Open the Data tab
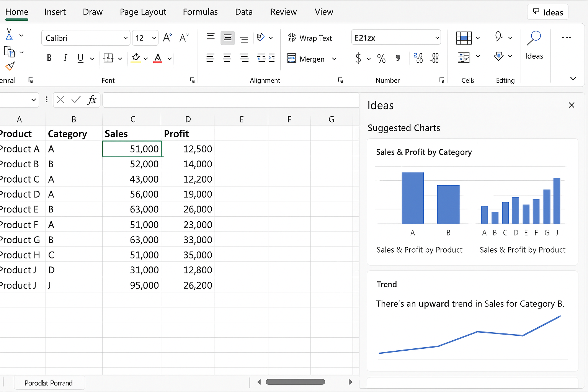Viewport: 588px width, 392px height. pyautogui.click(x=244, y=12)
